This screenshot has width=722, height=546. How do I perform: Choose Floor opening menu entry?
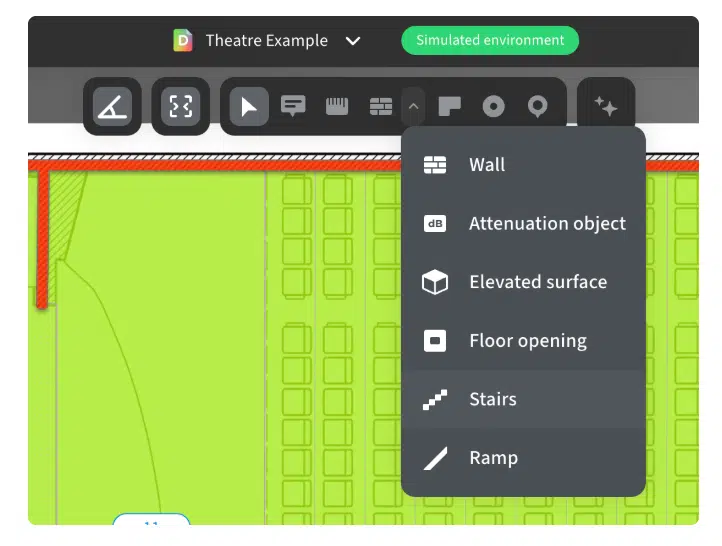coord(523,341)
